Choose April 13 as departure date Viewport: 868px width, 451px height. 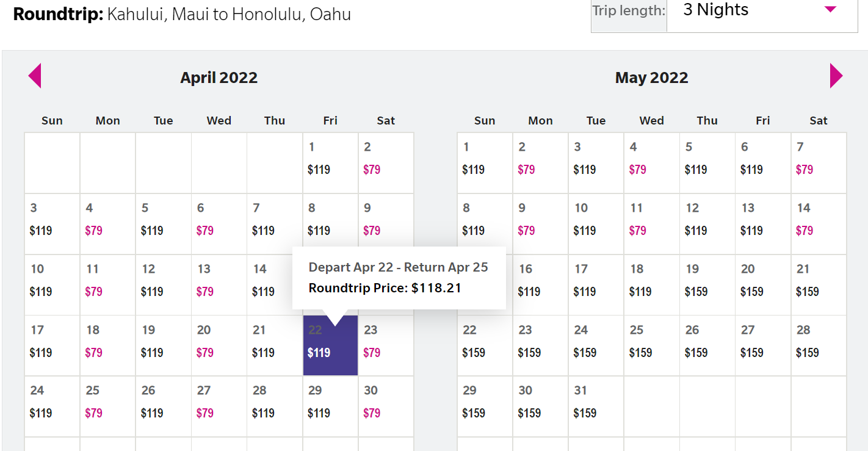point(219,285)
